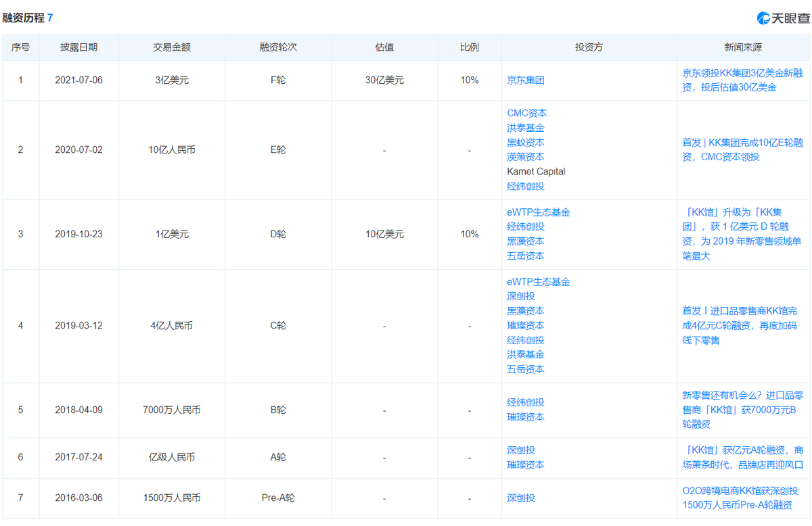The width and height of the screenshot is (812, 526).
Task: Click the 黑蚁资本 investor link
Action: point(525,142)
